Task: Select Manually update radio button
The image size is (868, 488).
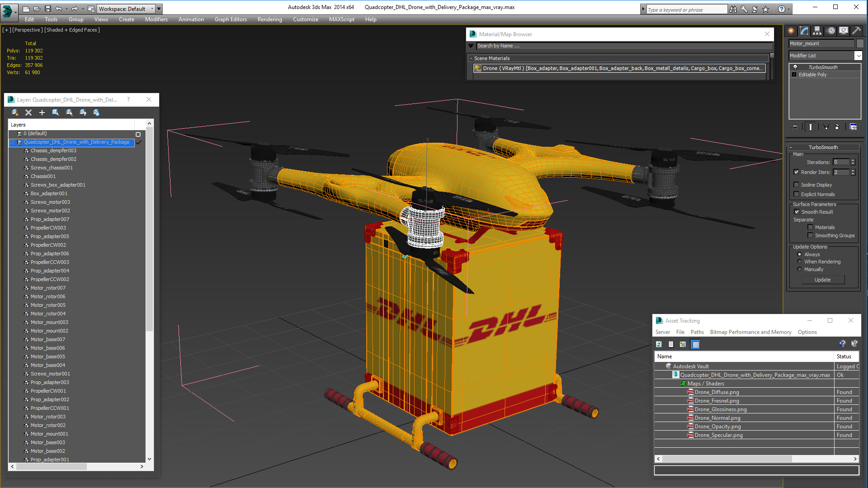Action: (x=799, y=269)
